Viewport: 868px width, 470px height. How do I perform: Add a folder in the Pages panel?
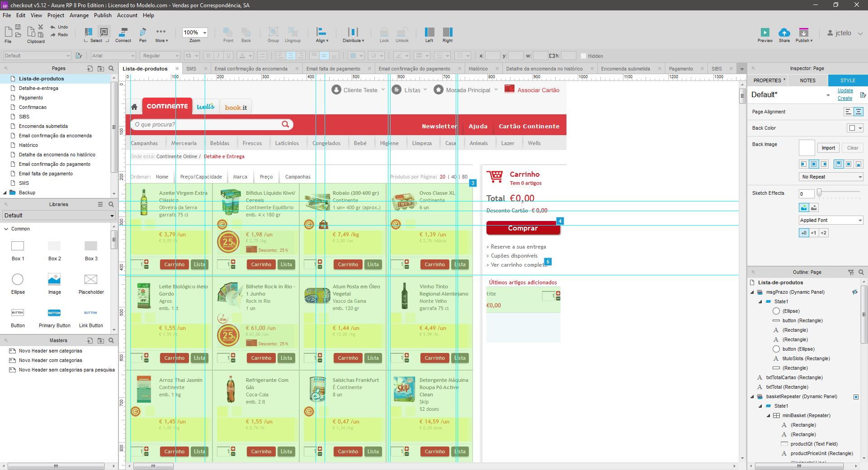pyautogui.click(x=100, y=68)
